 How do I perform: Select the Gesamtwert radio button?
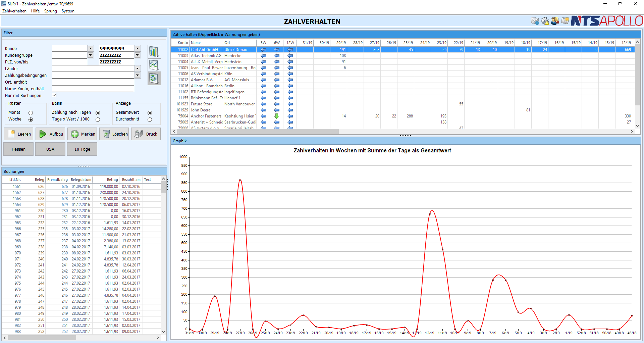(x=150, y=113)
